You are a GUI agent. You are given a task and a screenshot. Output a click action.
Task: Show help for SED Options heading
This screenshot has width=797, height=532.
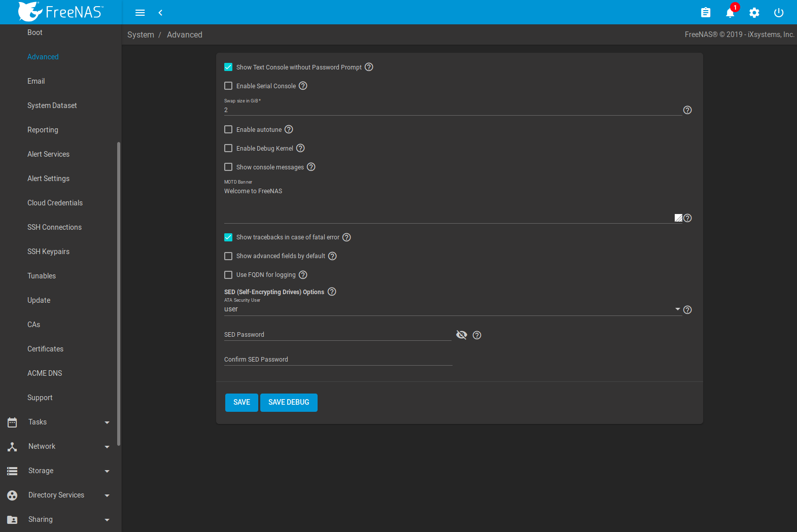[332, 292]
